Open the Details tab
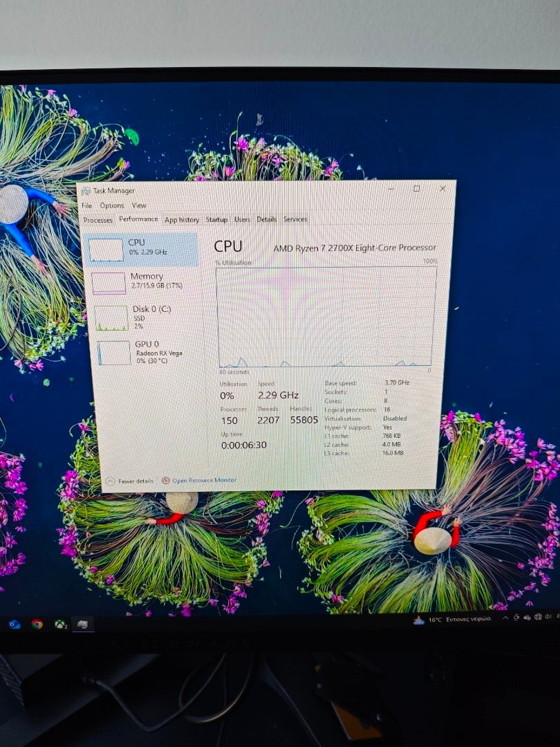The height and width of the screenshot is (747, 560). tap(266, 220)
